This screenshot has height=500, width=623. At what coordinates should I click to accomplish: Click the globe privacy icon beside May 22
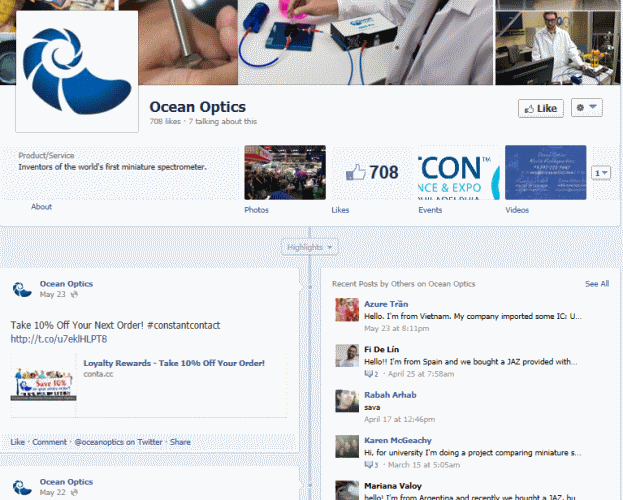74,492
